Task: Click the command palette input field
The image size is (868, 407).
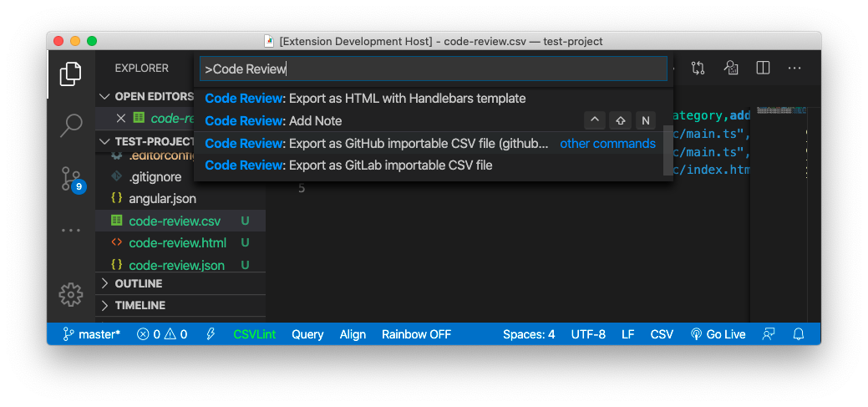Action: (x=434, y=69)
